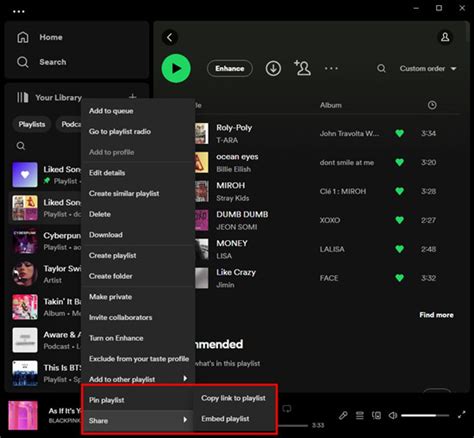Click the Find more link
The image size is (474, 438).
436,315
